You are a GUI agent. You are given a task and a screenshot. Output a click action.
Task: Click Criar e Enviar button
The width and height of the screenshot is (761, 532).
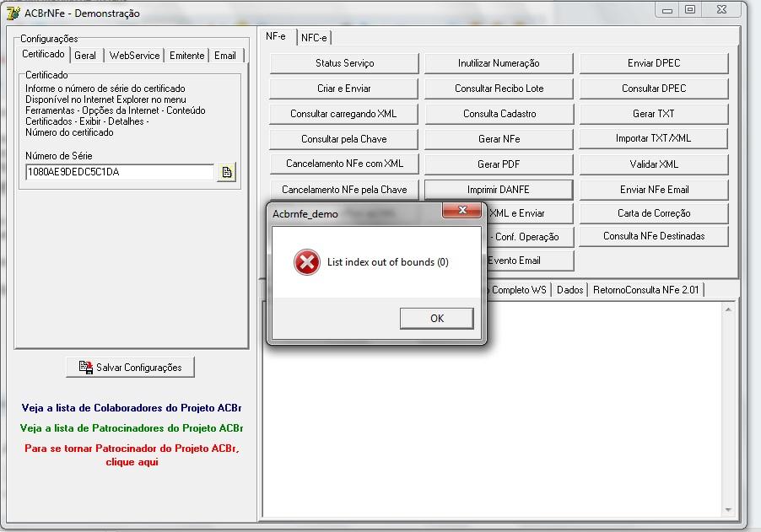(344, 89)
